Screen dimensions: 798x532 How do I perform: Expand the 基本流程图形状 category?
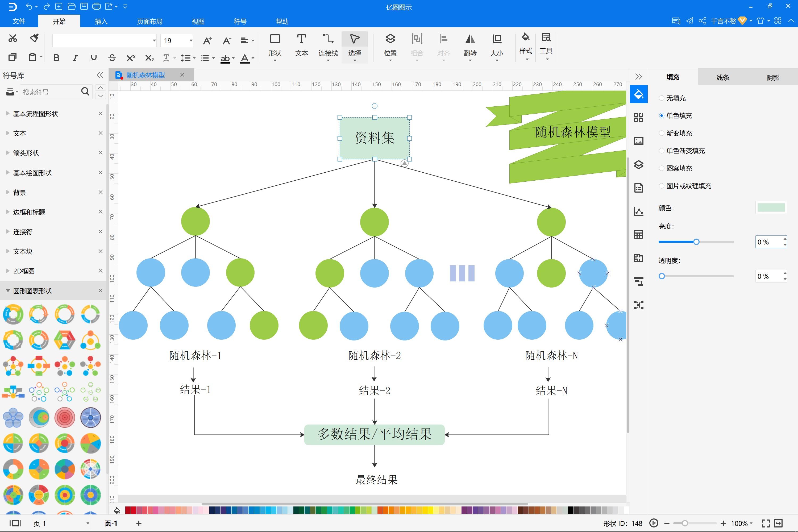coord(7,114)
